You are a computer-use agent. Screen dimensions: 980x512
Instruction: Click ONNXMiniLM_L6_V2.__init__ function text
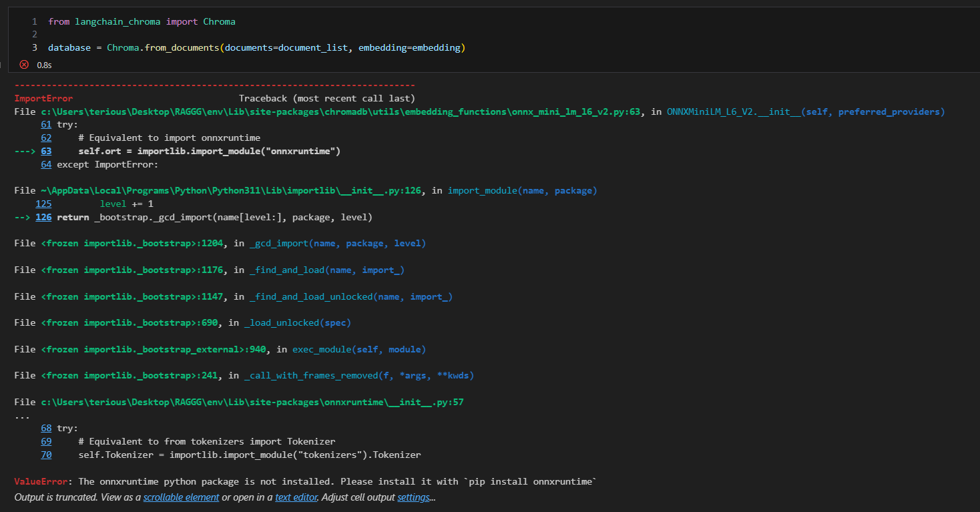[806, 111]
